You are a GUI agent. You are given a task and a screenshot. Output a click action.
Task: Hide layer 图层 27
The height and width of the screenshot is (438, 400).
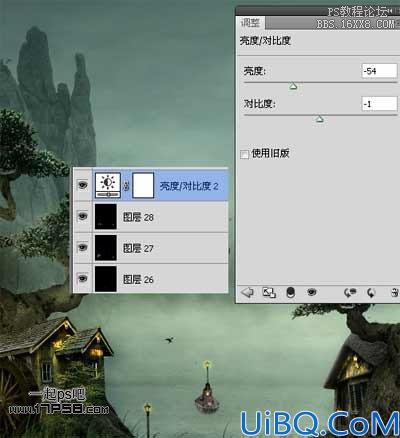coord(82,247)
